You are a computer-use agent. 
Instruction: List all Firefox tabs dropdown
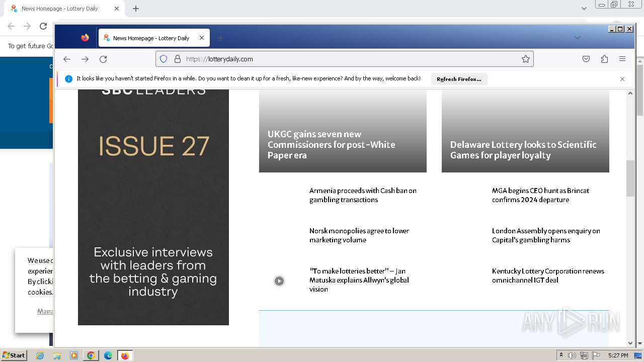[578, 38]
